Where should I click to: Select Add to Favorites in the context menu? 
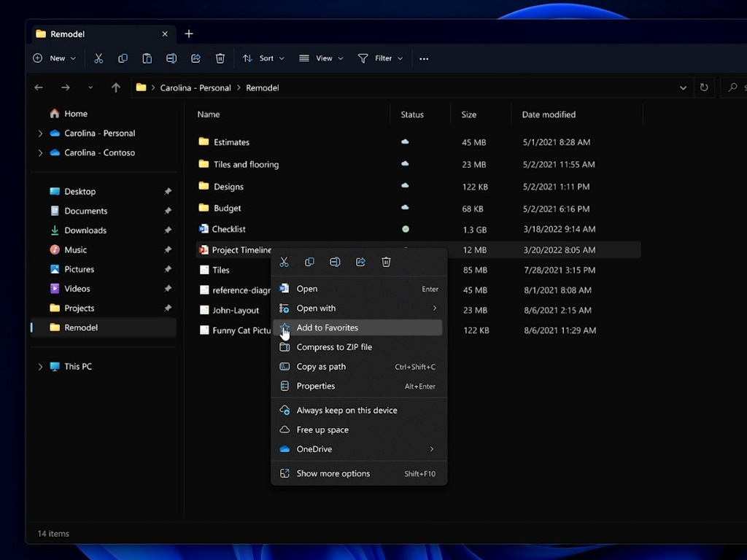pyautogui.click(x=328, y=328)
